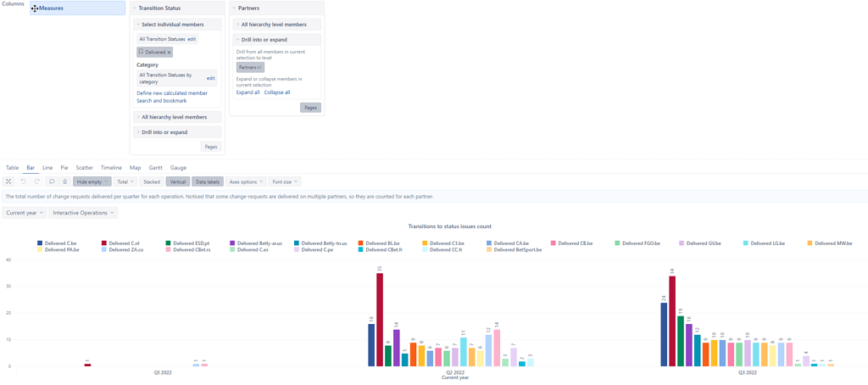Open the Hide empty dropdown
The width and height of the screenshot is (868, 385).
[x=92, y=181]
